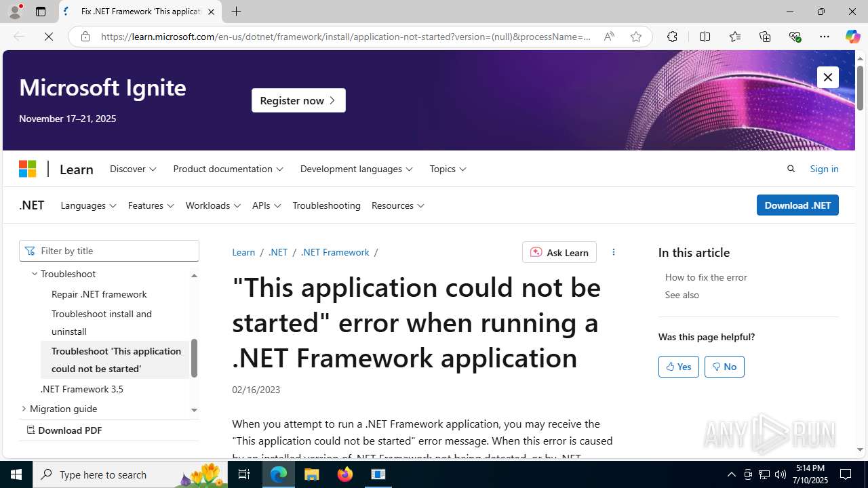This screenshot has height=488, width=868.
Task: Open the Favorites list
Action: 734,37
